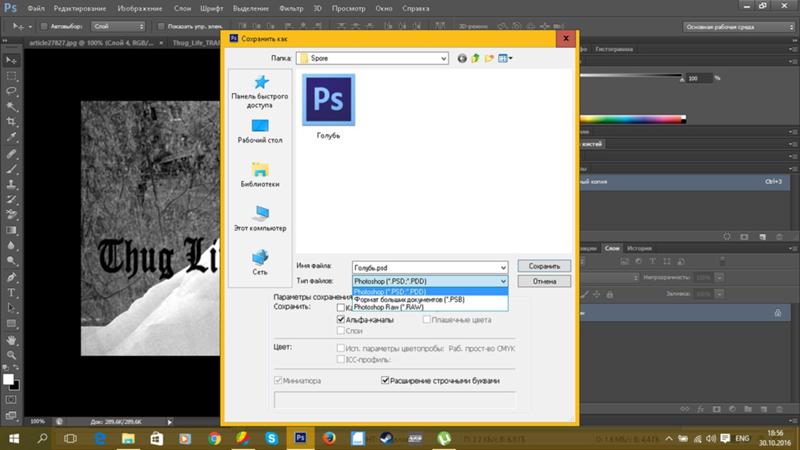Select the Blur tool

[11, 245]
